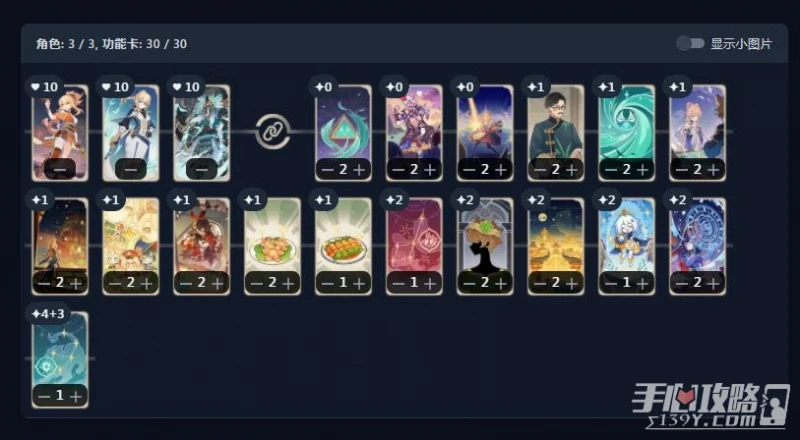The height and width of the screenshot is (440, 800).
Task: Remove the blonde second character card with minus
Action: click(x=131, y=169)
